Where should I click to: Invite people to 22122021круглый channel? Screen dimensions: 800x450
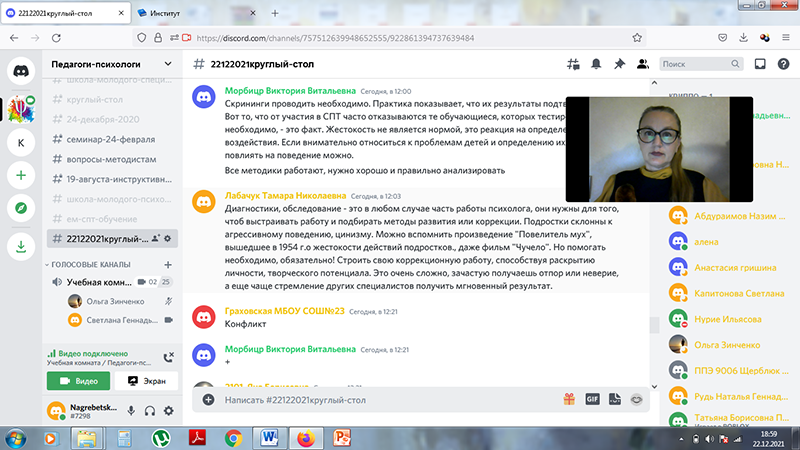point(156,239)
